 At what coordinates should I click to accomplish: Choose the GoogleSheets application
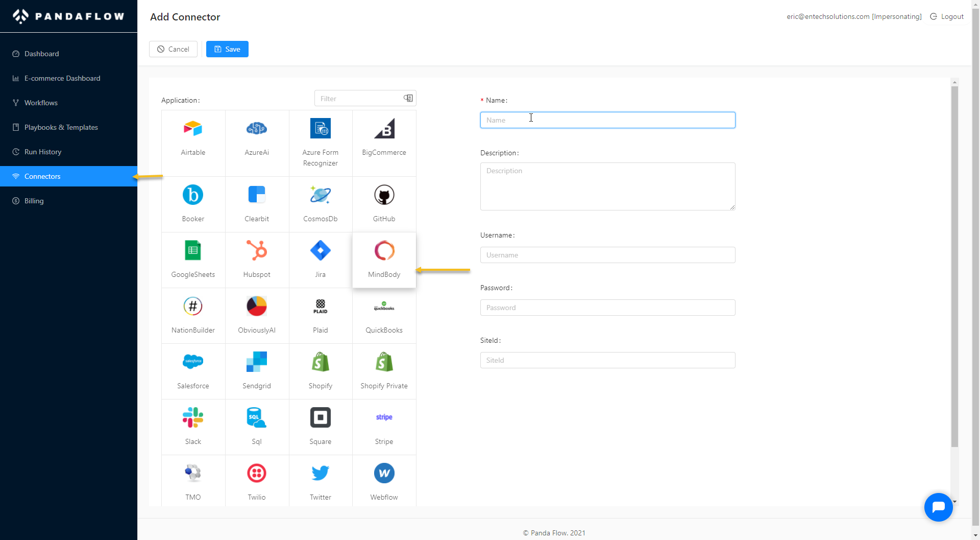click(x=193, y=260)
